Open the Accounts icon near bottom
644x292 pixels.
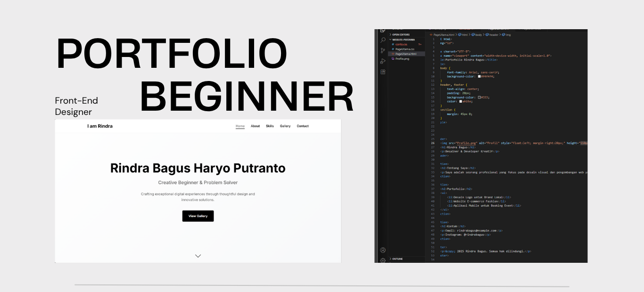pyautogui.click(x=383, y=250)
